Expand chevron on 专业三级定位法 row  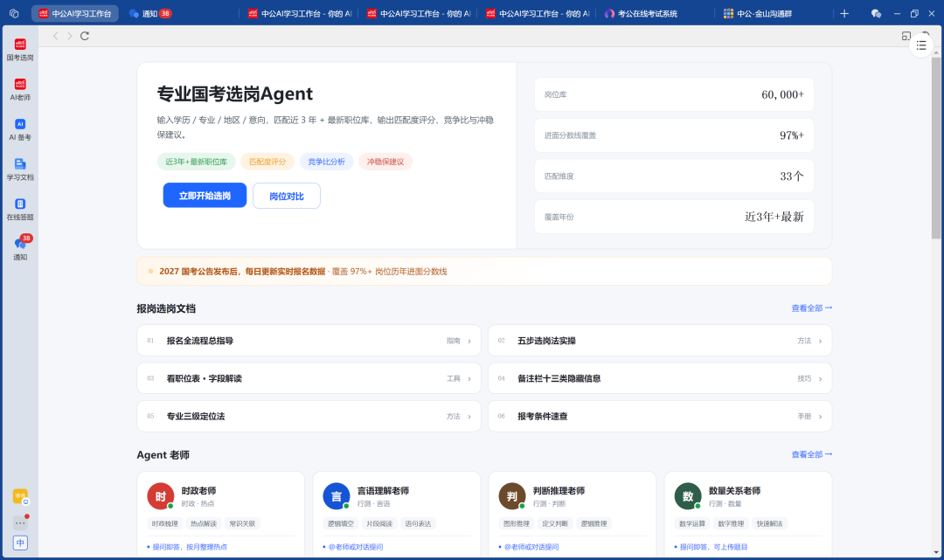coord(469,417)
